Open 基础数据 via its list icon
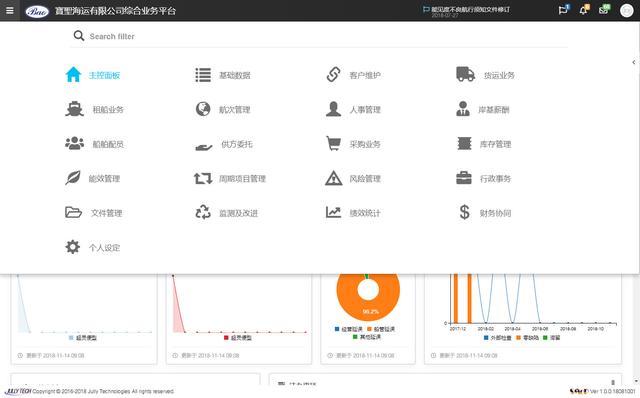 pyautogui.click(x=203, y=75)
